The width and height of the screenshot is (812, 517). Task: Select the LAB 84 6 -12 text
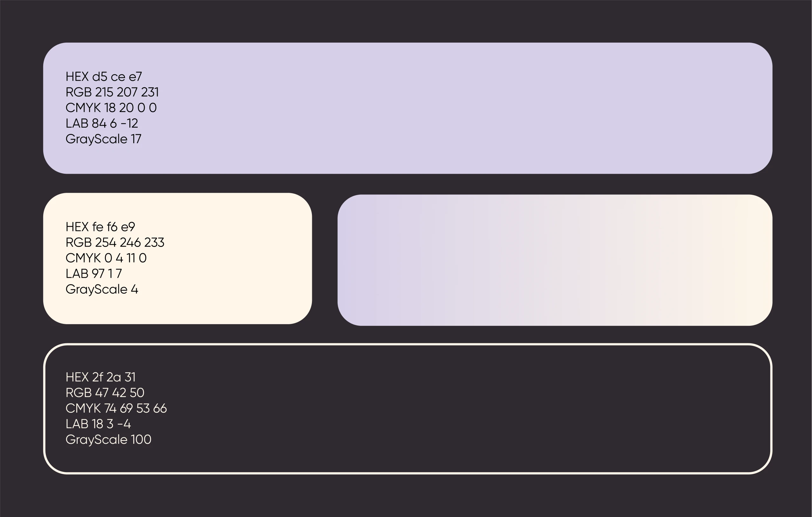coord(101,123)
